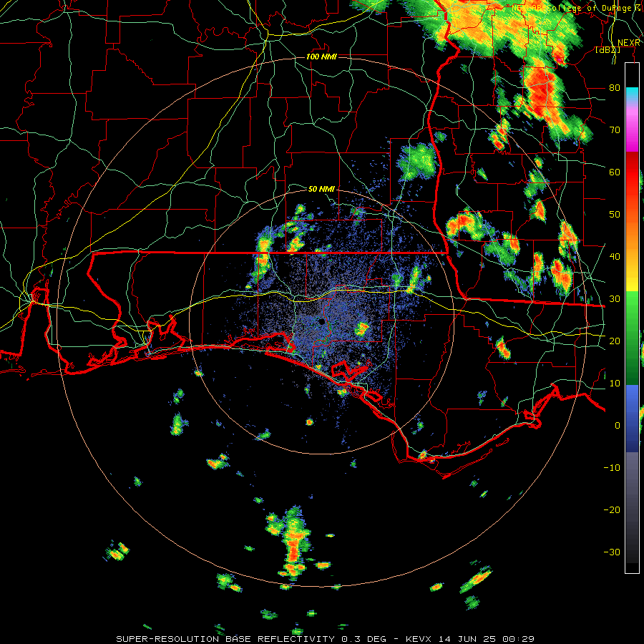
Task: Click the '60' value on the dBZ scale
Action: tap(615, 172)
